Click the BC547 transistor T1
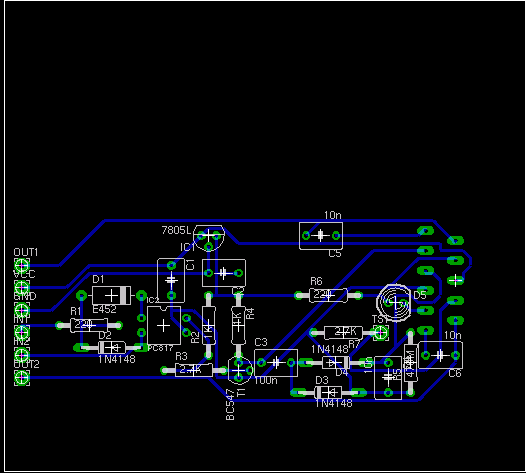This screenshot has height=473, width=526. coord(239,370)
